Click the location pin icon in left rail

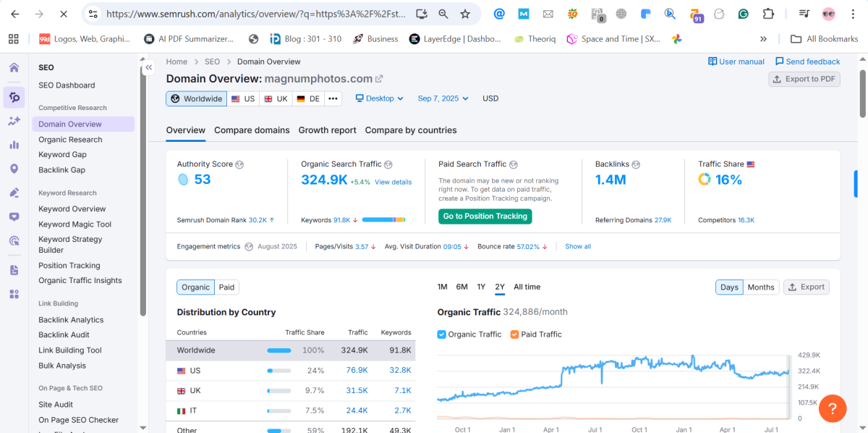click(x=14, y=169)
